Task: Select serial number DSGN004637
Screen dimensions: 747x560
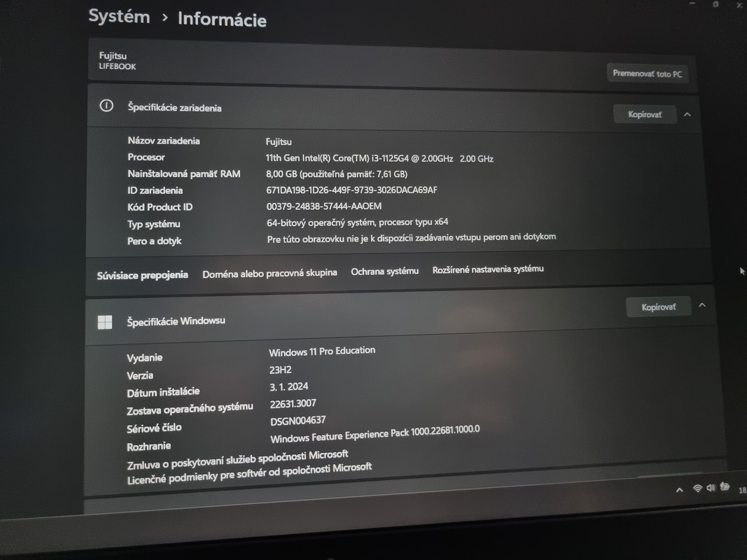Action: (298, 421)
